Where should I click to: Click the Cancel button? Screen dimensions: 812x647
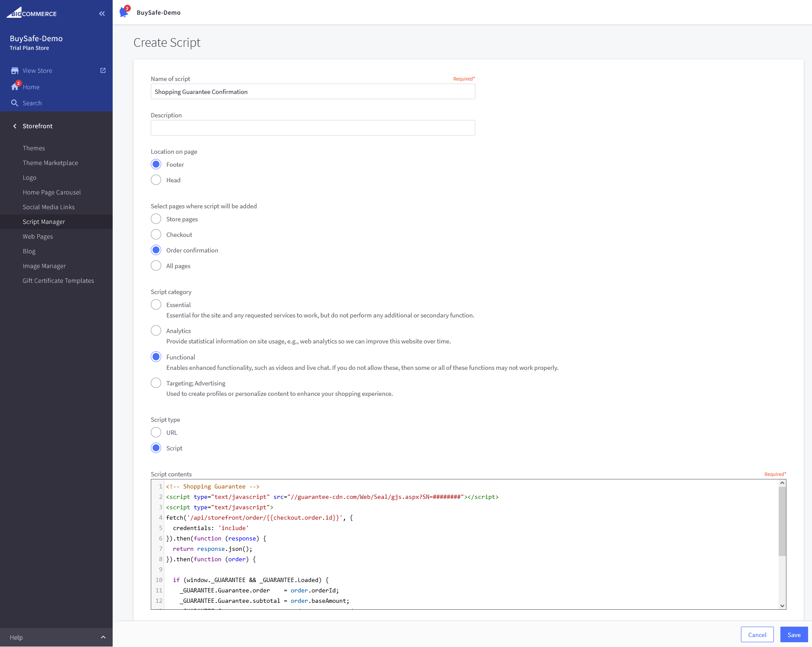click(757, 634)
